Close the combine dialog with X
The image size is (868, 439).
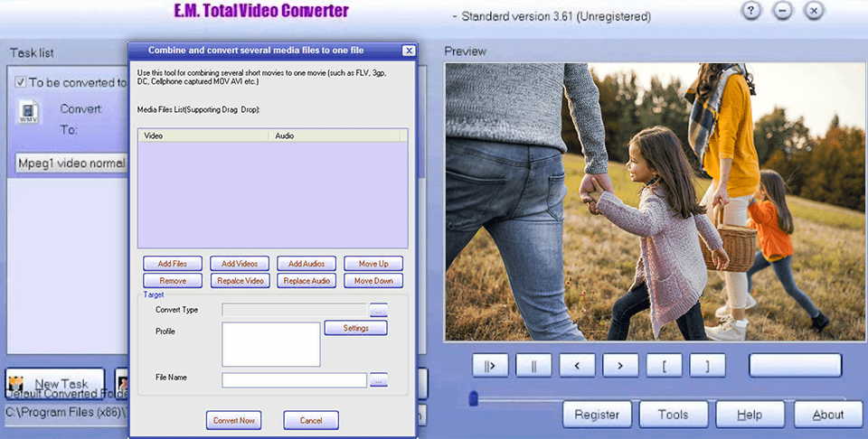tap(409, 51)
